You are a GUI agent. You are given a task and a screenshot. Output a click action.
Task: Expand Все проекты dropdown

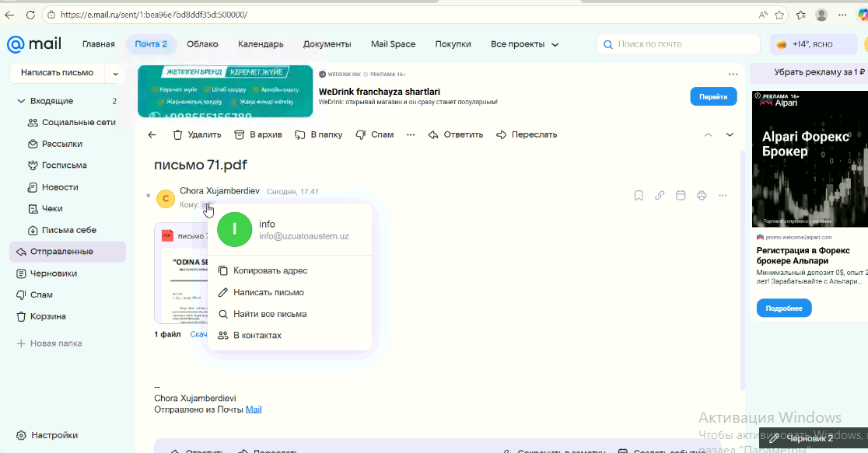click(524, 44)
